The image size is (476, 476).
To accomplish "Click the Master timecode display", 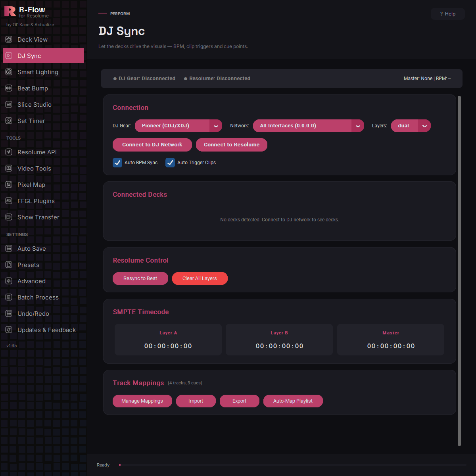I will (x=391, y=346).
